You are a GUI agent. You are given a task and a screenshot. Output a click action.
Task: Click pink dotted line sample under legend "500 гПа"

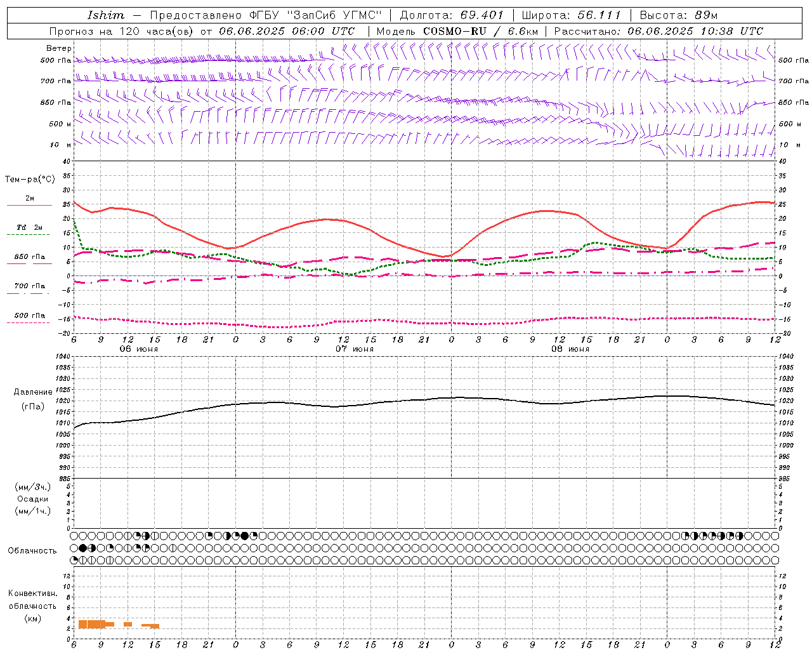click(29, 322)
